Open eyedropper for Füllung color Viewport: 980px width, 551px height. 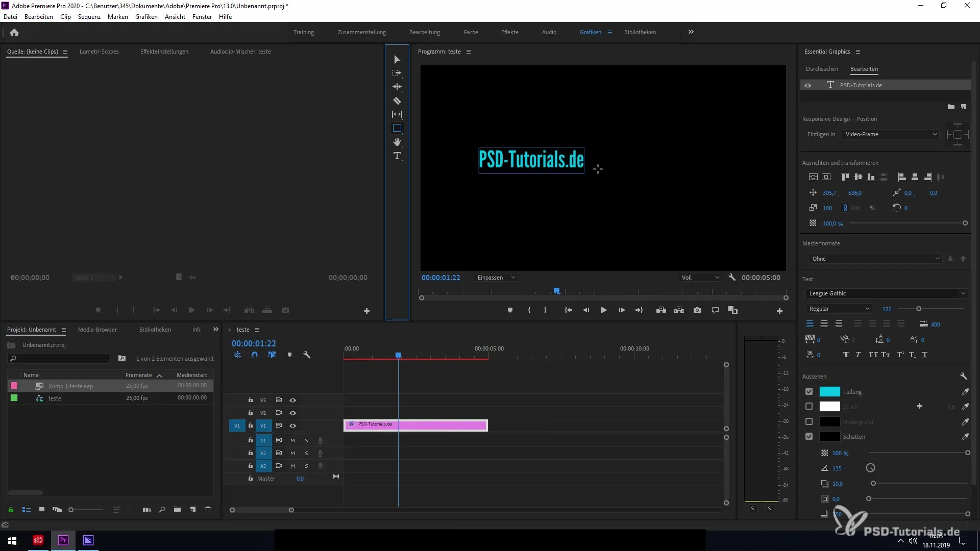coord(965,392)
